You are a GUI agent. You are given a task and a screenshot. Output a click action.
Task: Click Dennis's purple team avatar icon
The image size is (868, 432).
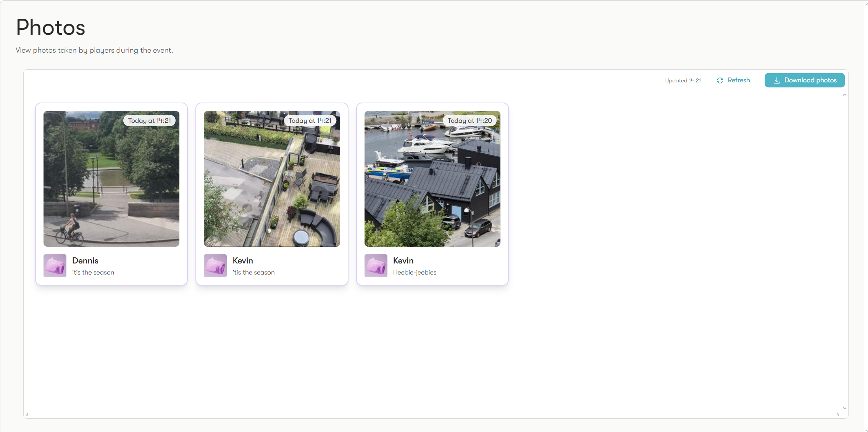click(55, 266)
